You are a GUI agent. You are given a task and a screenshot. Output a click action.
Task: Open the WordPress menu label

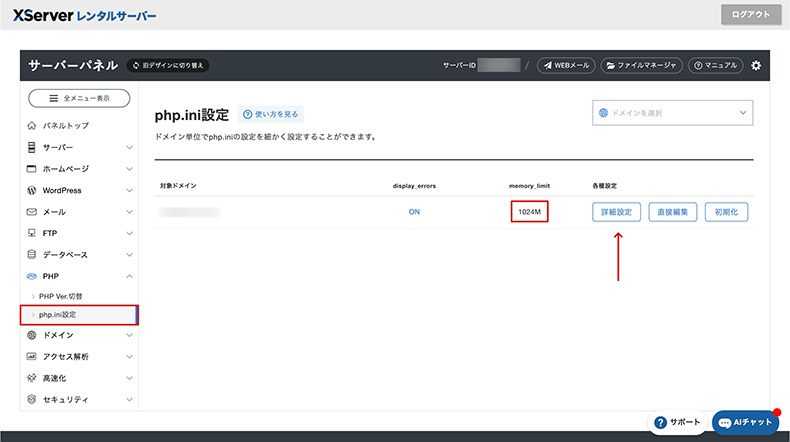pos(62,191)
